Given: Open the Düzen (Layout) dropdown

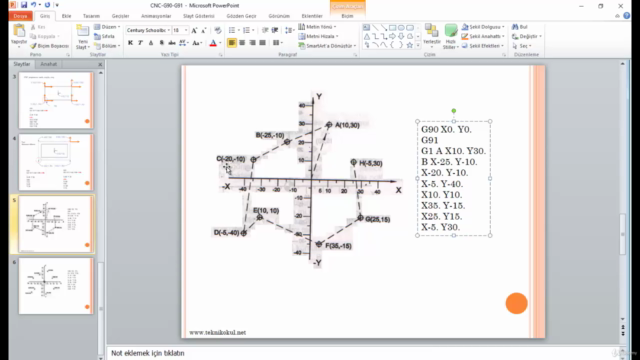Looking at the screenshot, I should click(x=107, y=27).
